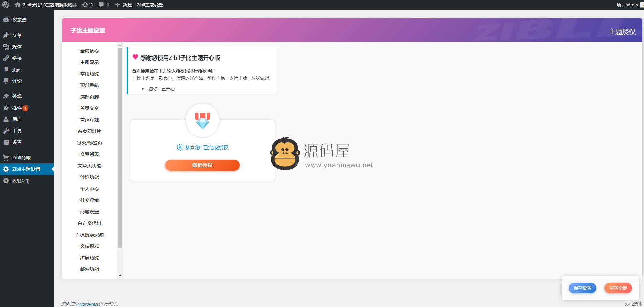Select 自定义代码 settings tab

coord(89,223)
